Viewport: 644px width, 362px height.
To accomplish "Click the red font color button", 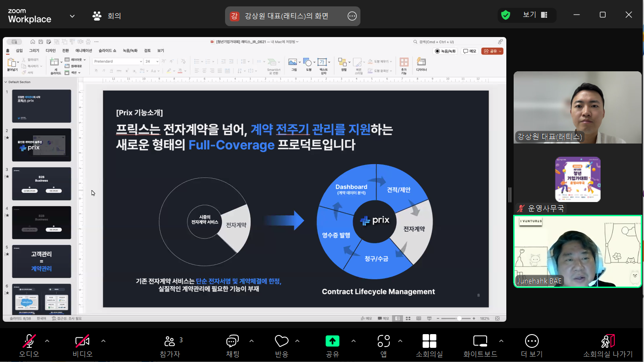I will pos(180,71).
